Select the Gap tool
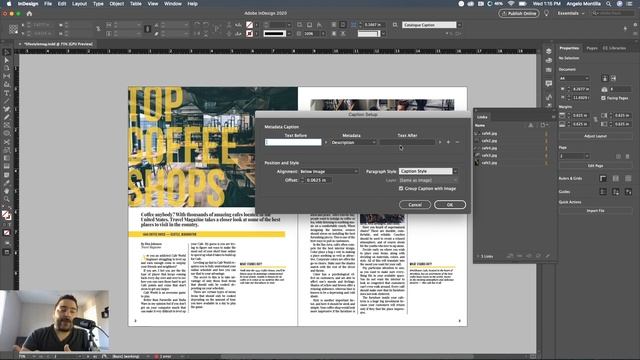640x360 pixels. click(x=7, y=76)
